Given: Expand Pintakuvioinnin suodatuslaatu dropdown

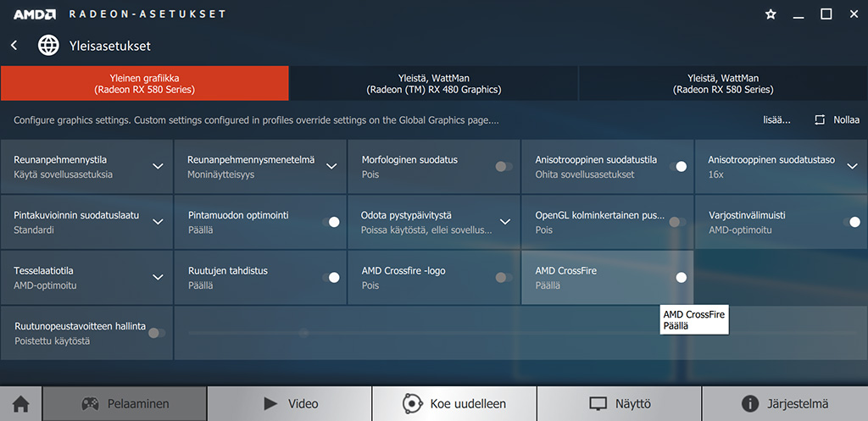Looking at the screenshot, I should click(158, 222).
